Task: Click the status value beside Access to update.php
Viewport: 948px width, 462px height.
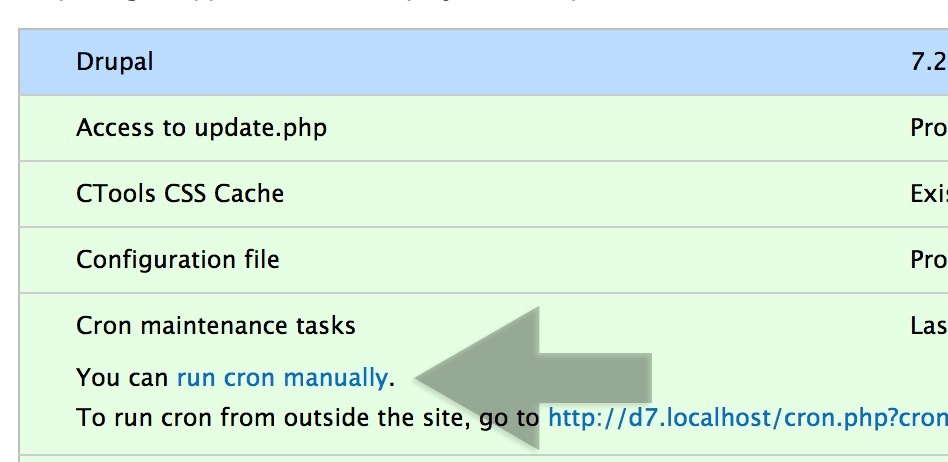Action: pyautogui.click(x=929, y=128)
